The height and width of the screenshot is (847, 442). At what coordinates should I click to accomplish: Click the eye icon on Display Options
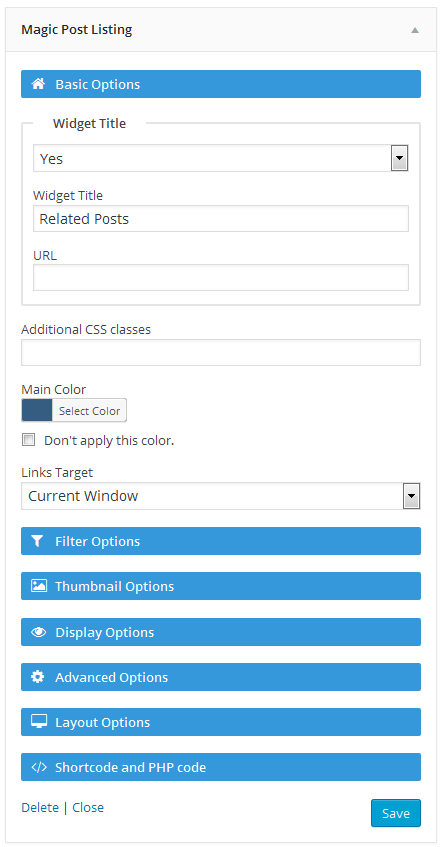[x=38, y=632]
